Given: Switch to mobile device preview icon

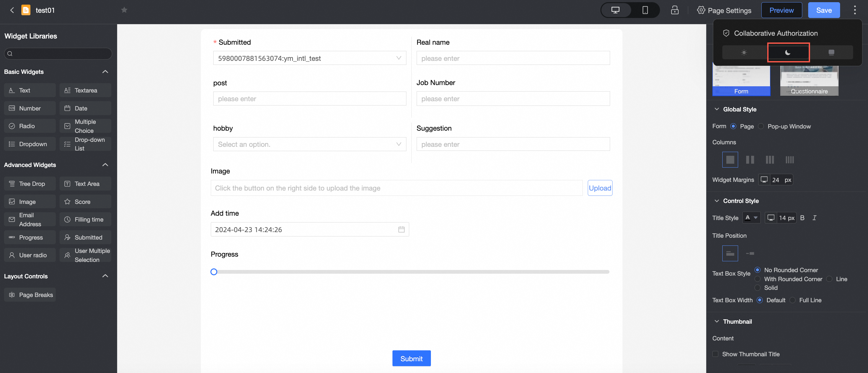Looking at the screenshot, I should pyautogui.click(x=644, y=10).
